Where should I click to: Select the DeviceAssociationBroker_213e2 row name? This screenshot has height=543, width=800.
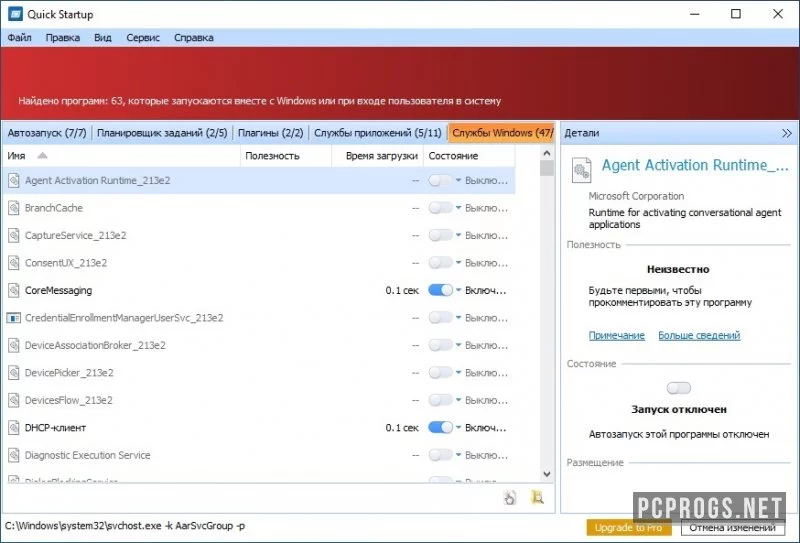pos(95,345)
